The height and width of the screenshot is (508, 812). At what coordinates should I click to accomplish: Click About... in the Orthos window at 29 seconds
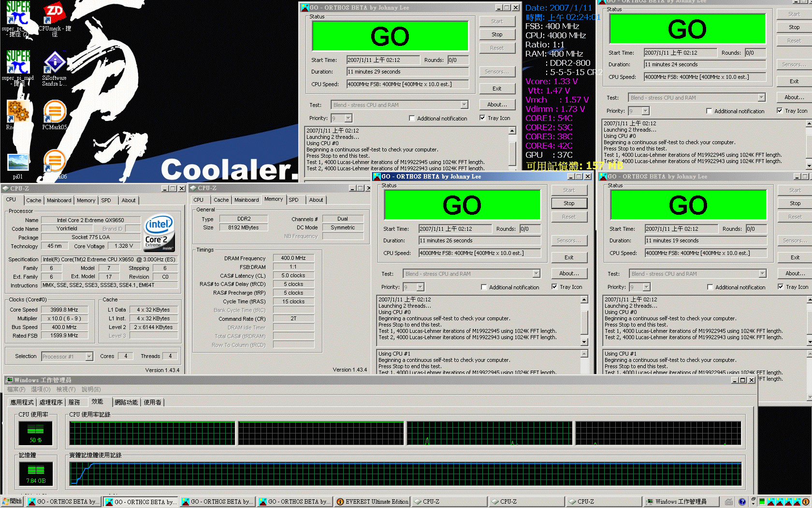pyautogui.click(x=497, y=105)
